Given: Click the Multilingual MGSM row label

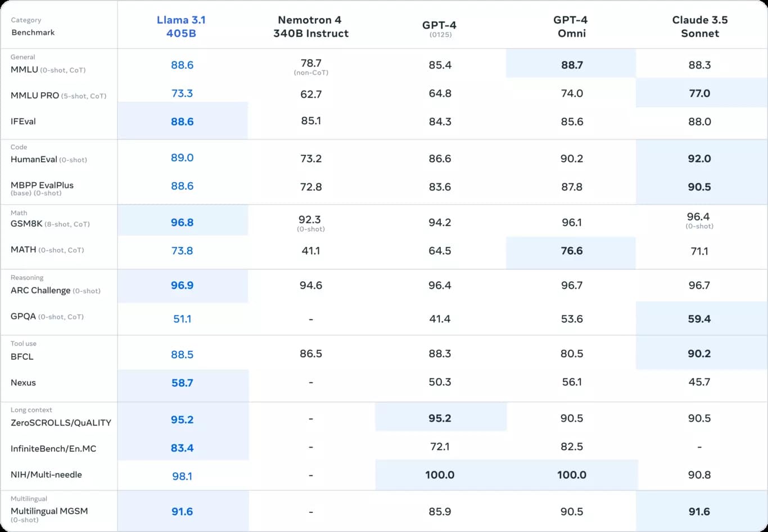Looking at the screenshot, I should 49,511.
